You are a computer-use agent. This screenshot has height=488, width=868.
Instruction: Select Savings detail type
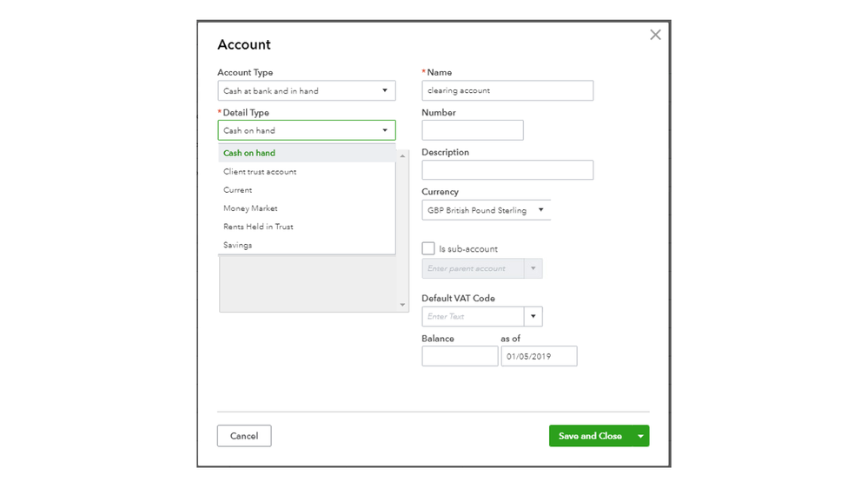click(237, 245)
